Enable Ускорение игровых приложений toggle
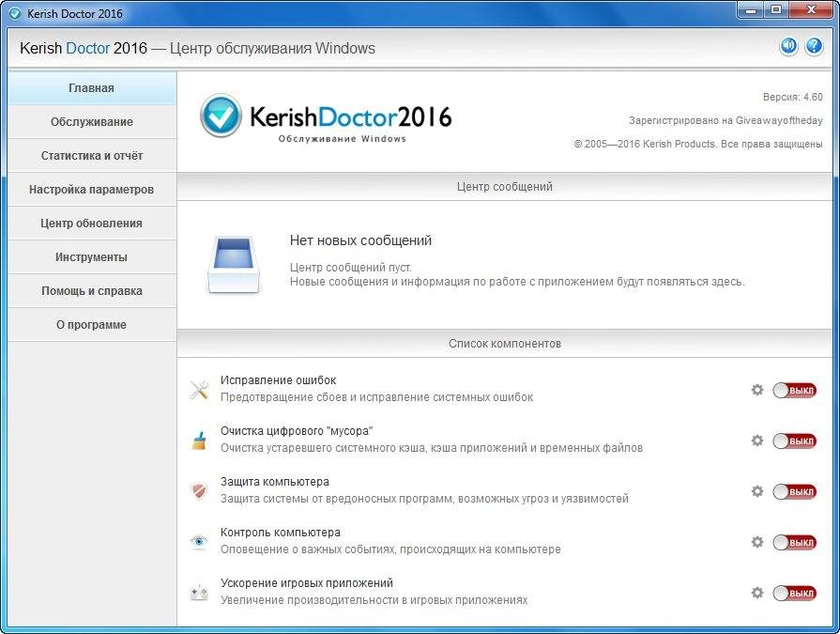The width and height of the screenshot is (840, 634). pos(794,594)
